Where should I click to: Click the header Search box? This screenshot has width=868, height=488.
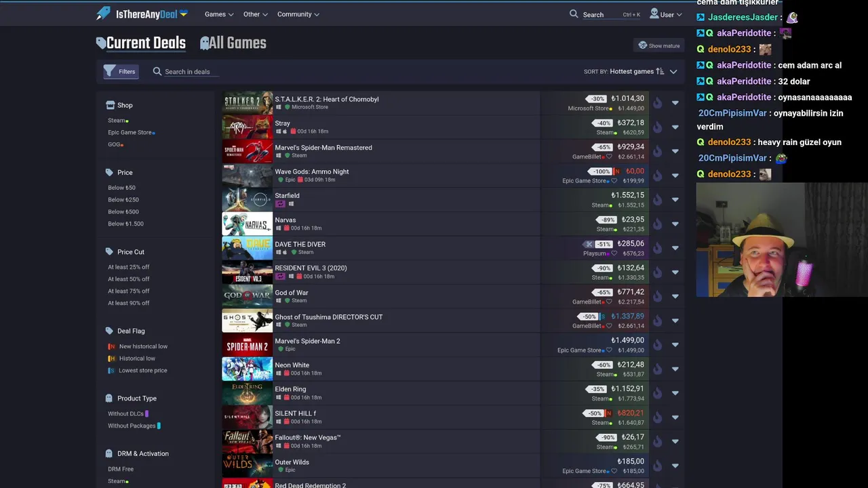[604, 14]
